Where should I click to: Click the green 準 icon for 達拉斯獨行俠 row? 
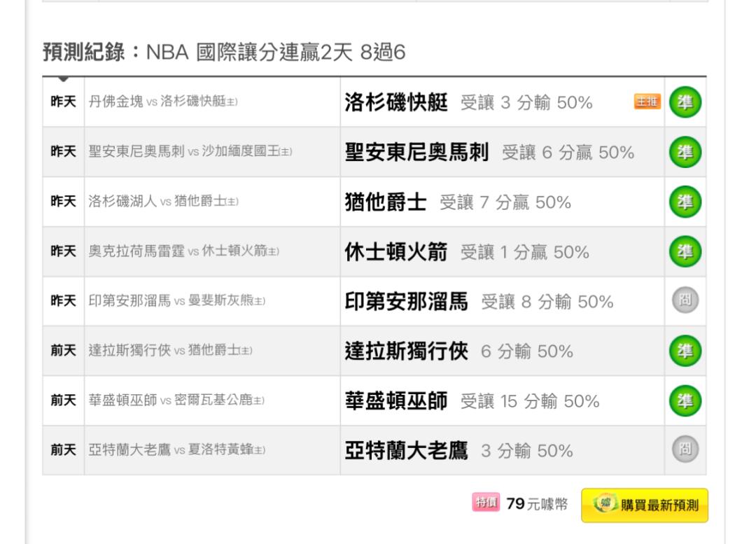685,351
